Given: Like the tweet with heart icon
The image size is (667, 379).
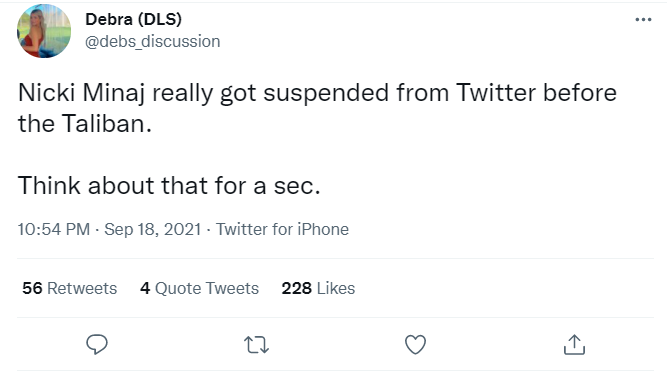Looking at the screenshot, I should coord(415,345).
